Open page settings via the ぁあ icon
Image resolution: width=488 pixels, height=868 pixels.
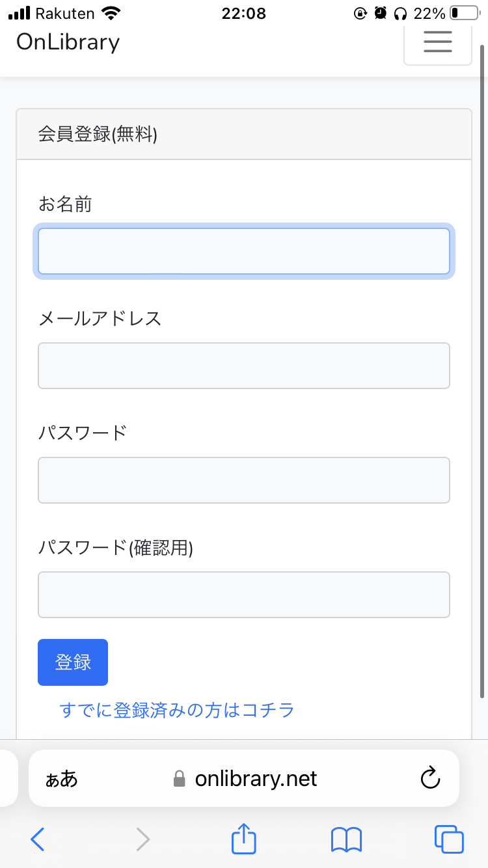pos(61,778)
